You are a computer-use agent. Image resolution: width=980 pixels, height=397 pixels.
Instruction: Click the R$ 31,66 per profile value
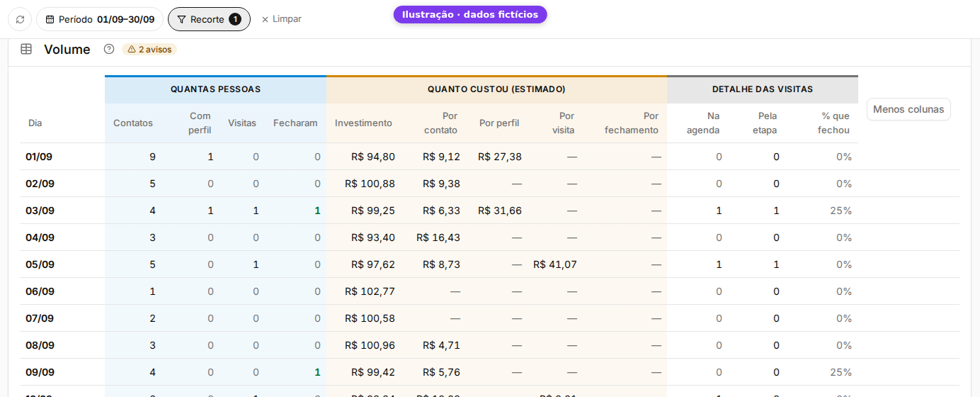point(500,211)
